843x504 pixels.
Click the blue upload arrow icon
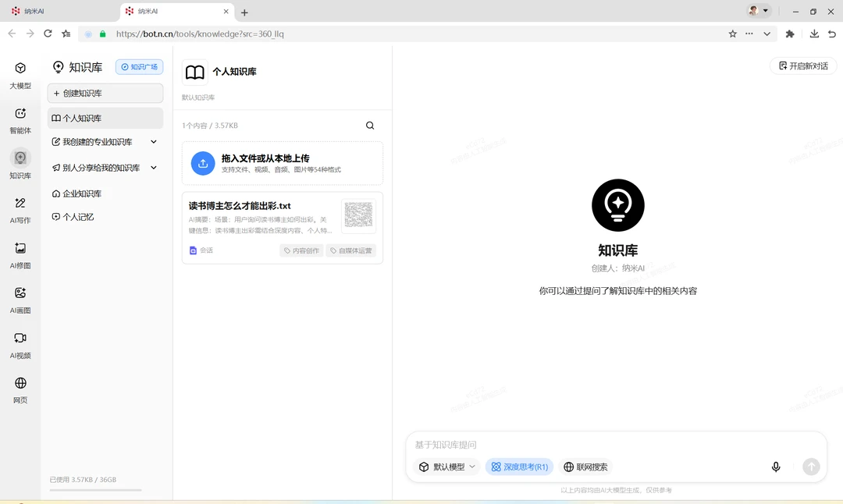pos(203,163)
